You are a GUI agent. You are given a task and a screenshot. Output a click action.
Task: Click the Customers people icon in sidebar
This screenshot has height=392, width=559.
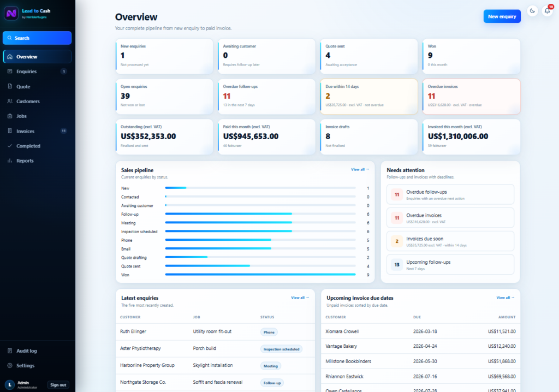click(10, 102)
